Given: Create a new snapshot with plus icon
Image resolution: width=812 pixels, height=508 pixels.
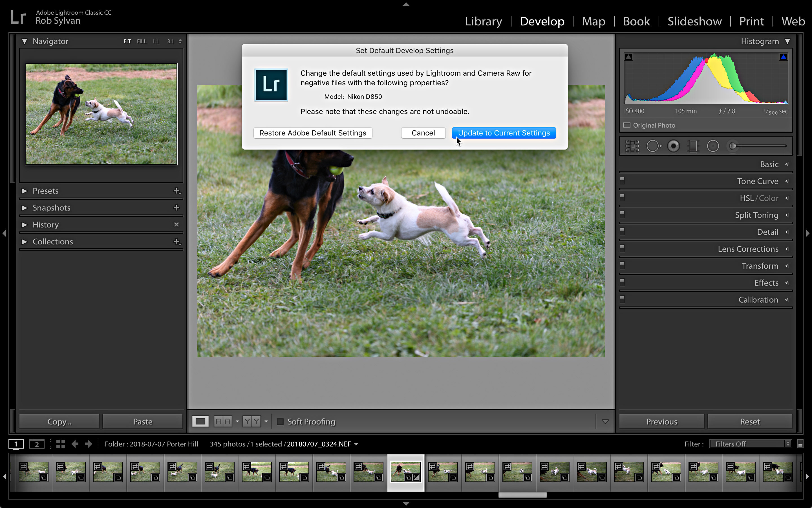Looking at the screenshot, I should point(176,208).
